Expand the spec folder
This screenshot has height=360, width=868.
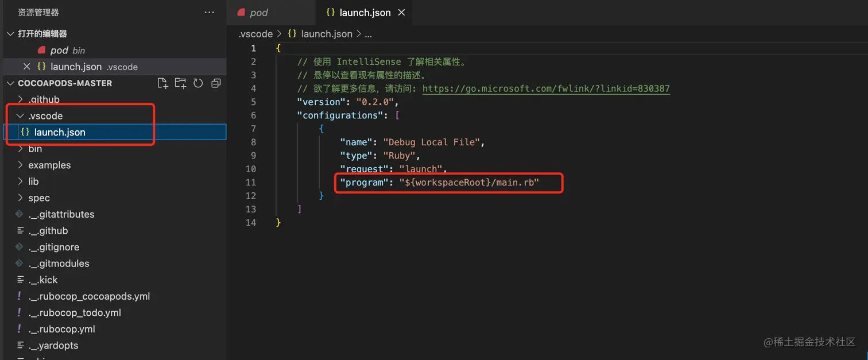pyautogui.click(x=21, y=198)
